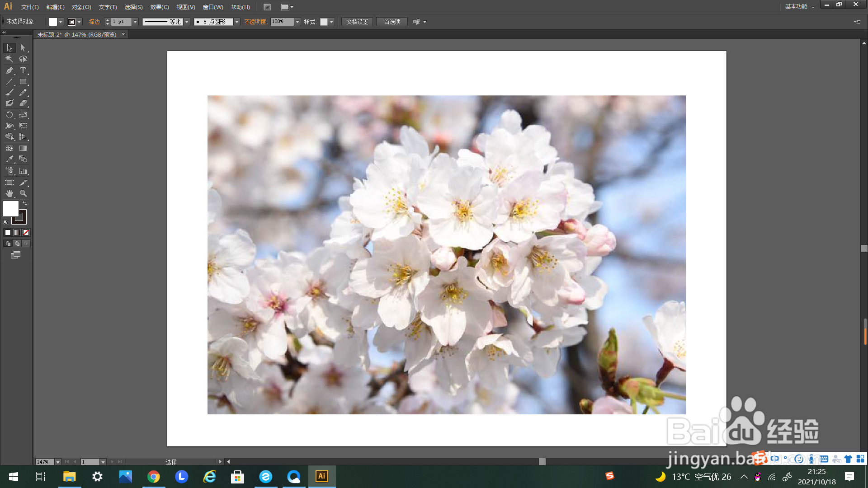Select the Rotate tool
Screen dimensions: 868x488
pos(9,115)
